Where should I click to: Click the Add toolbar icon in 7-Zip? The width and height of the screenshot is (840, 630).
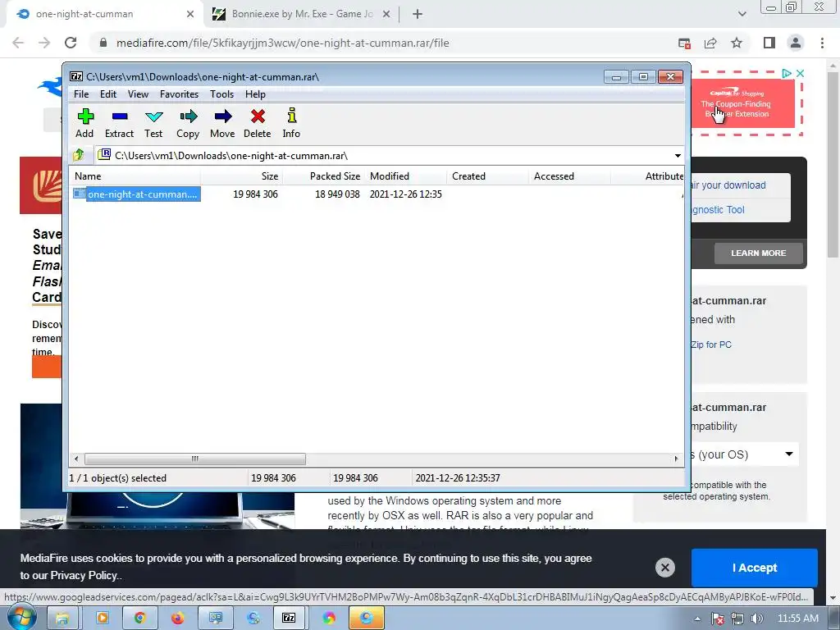click(x=84, y=123)
